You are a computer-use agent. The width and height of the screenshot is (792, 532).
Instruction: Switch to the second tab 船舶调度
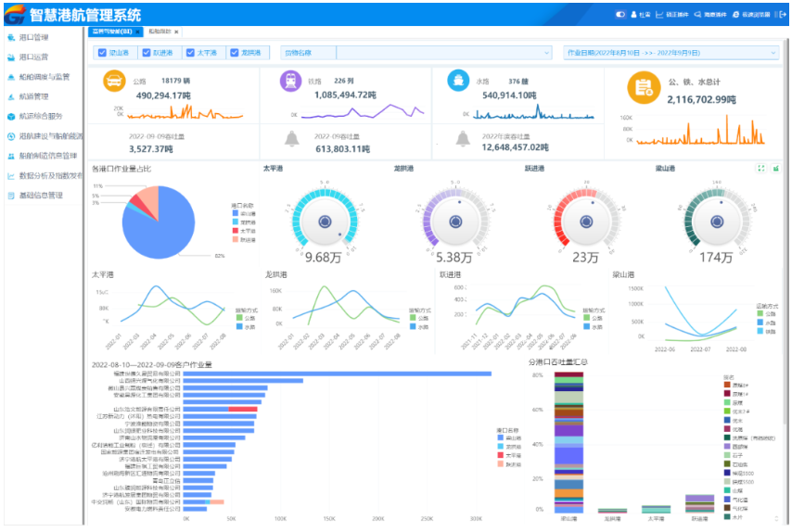(160, 32)
